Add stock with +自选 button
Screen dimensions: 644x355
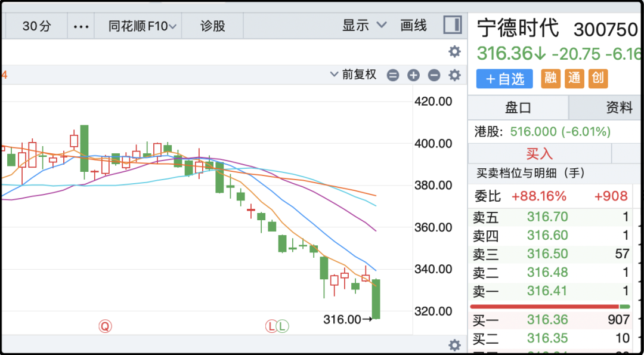click(505, 79)
